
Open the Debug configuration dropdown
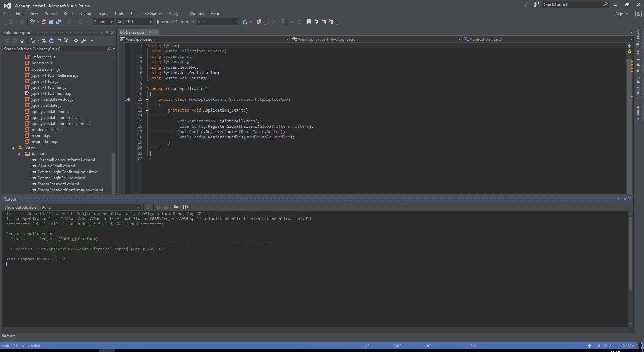[103, 22]
